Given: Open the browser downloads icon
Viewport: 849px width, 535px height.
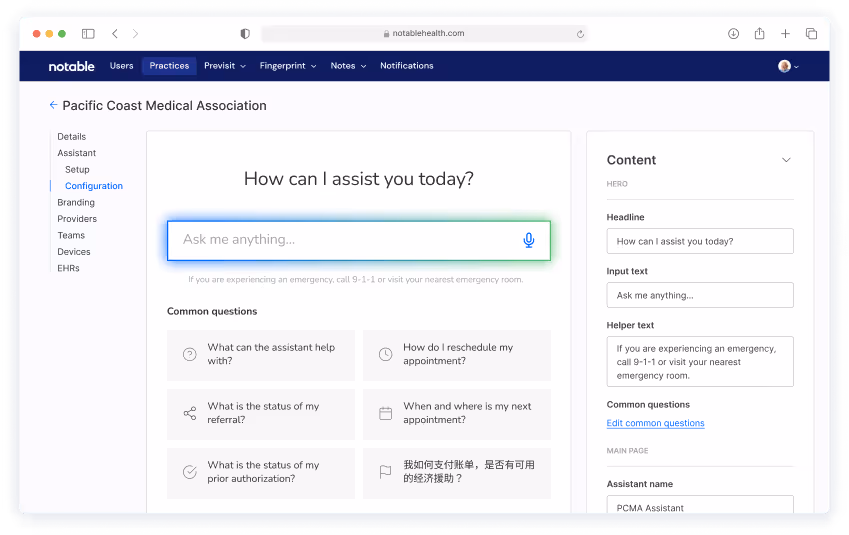Looking at the screenshot, I should coord(733,34).
